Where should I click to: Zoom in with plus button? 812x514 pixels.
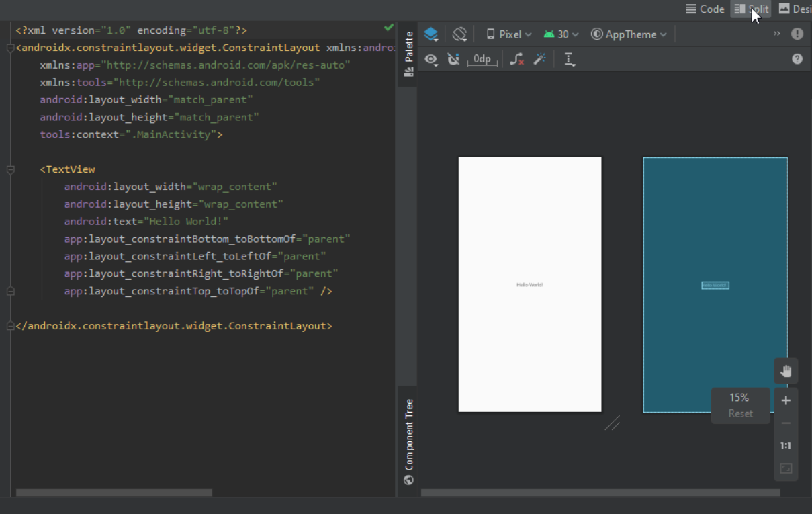tap(786, 400)
